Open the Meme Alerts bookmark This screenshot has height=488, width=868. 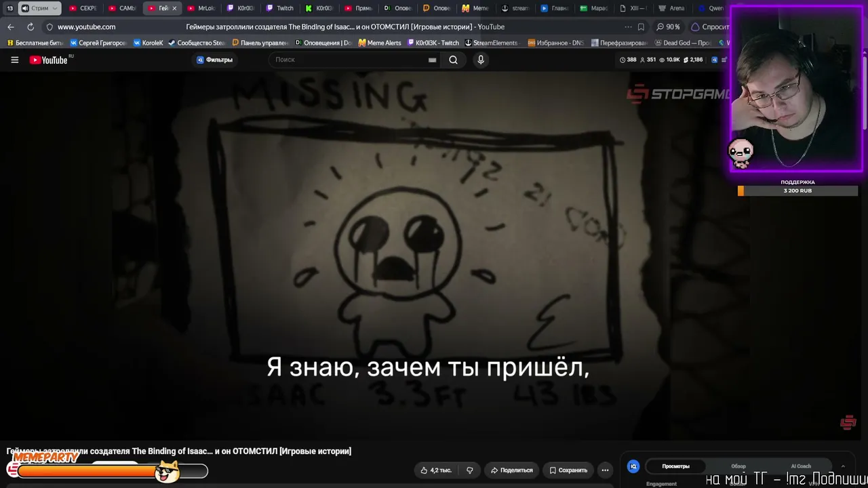coord(380,43)
